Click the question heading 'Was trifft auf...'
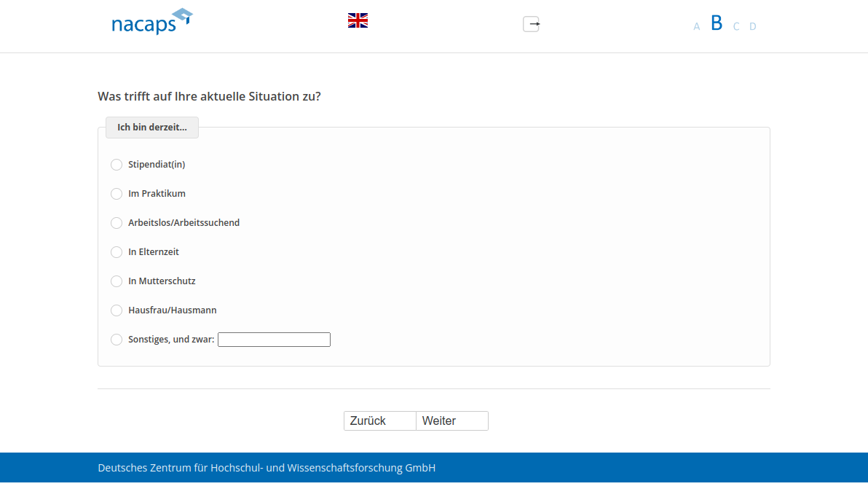868x489 pixels. [x=209, y=96]
